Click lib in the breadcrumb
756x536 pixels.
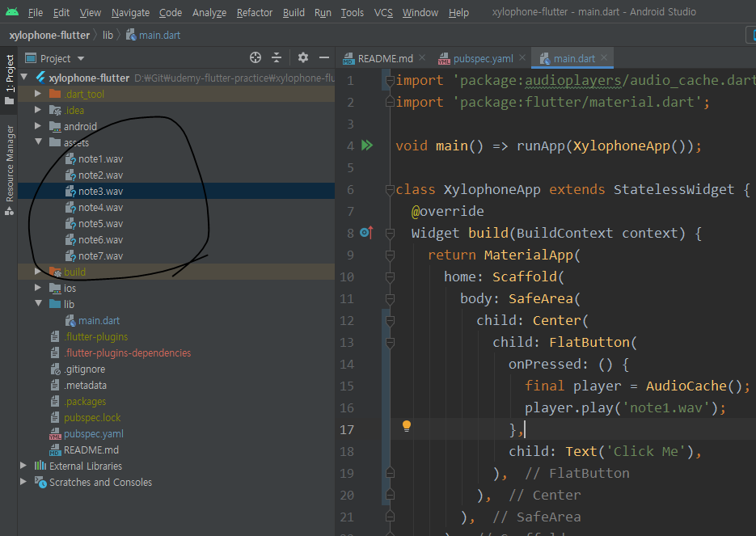click(x=108, y=36)
